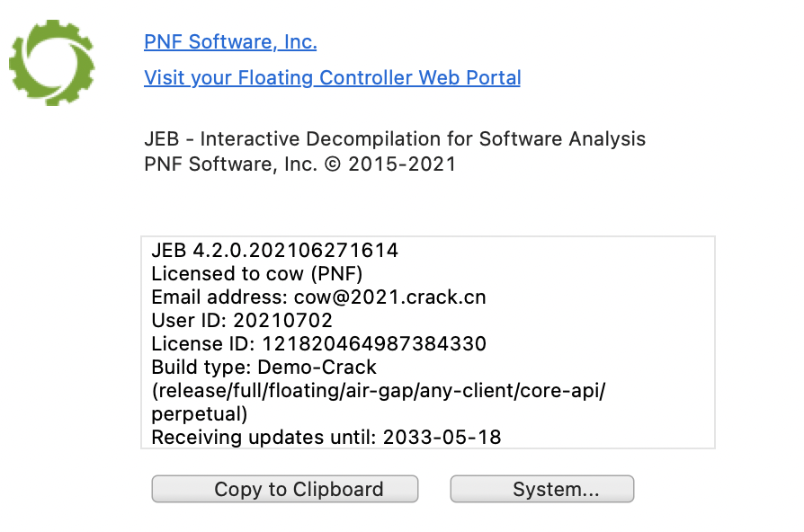Click the release/full/floating/air-gap line
The width and height of the screenshot is (804, 532).
(x=379, y=391)
